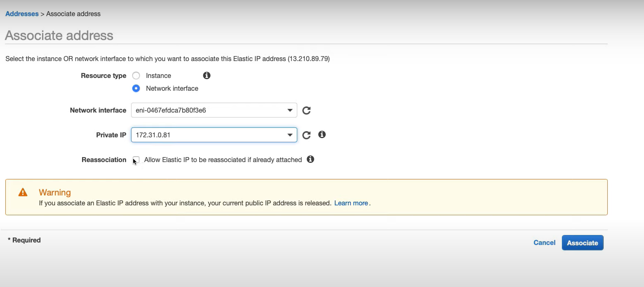Click the info icon beside Private IP
This screenshot has width=644, height=287.
coord(322,134)
